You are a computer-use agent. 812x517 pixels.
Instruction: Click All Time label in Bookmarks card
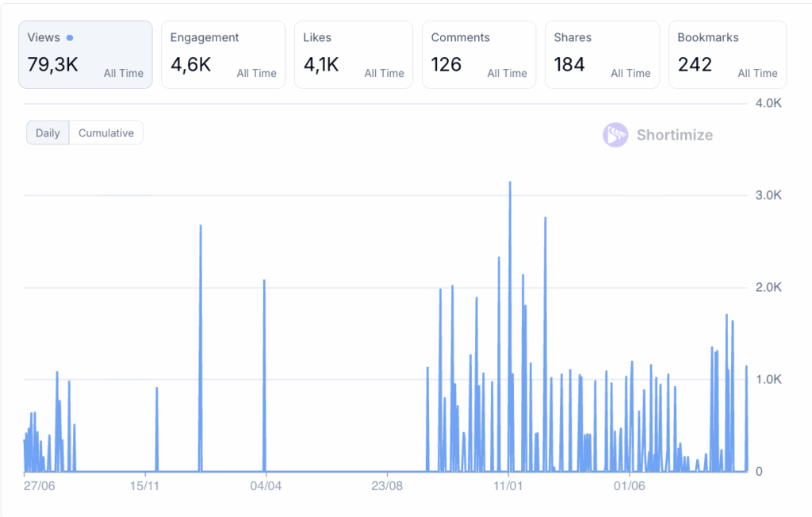pos(757,73)
